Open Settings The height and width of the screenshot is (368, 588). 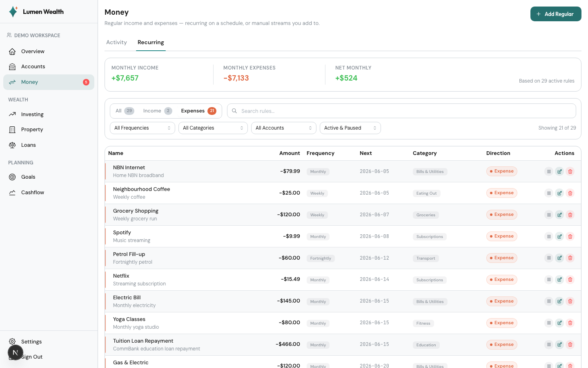tap(49, 342)
